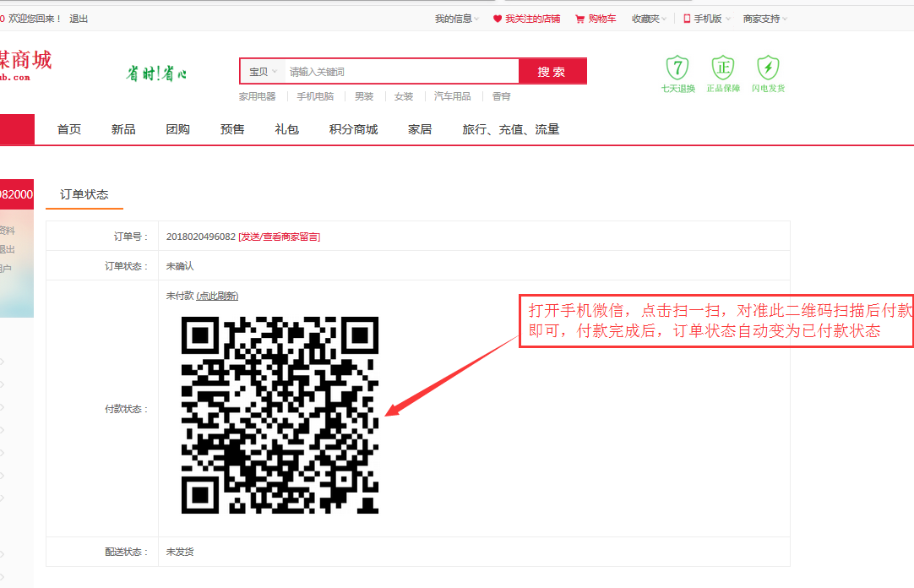This screenshot has width=914, height=588.
Task: Select the 订单状态 tab
Action: click(x=84, y=194)
